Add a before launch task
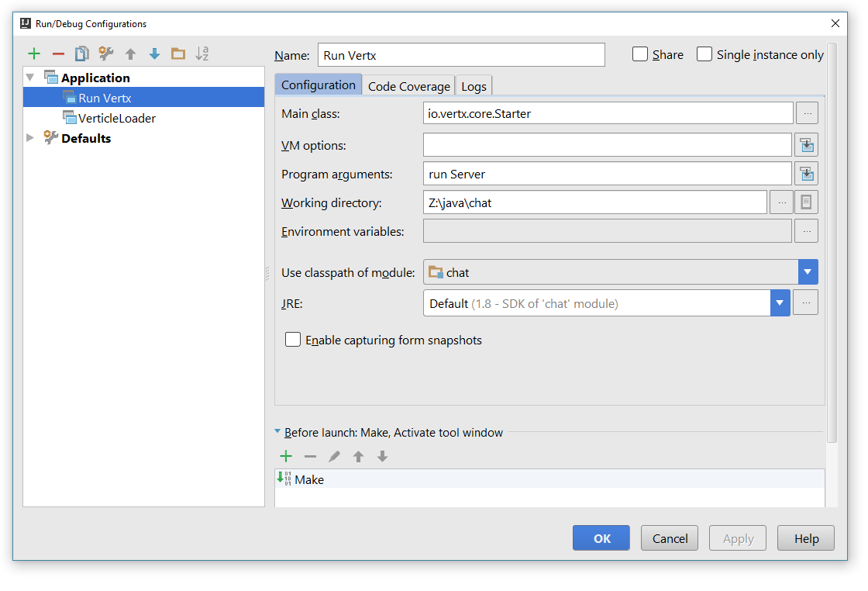Screen dimensions: 868x591 [x=286, y=456]
